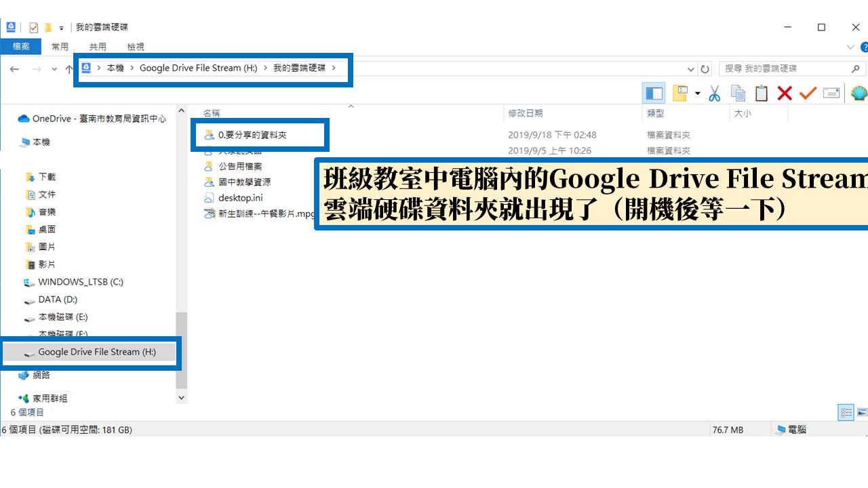Click 本機 in the address breadcrumb
The height and width of the screenshot is (488, 868).
pyautogui.click(x=115, y=68)
